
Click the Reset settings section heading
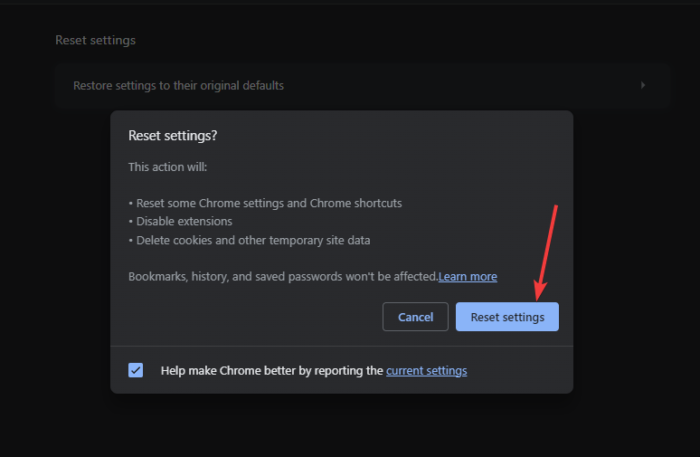95,40
